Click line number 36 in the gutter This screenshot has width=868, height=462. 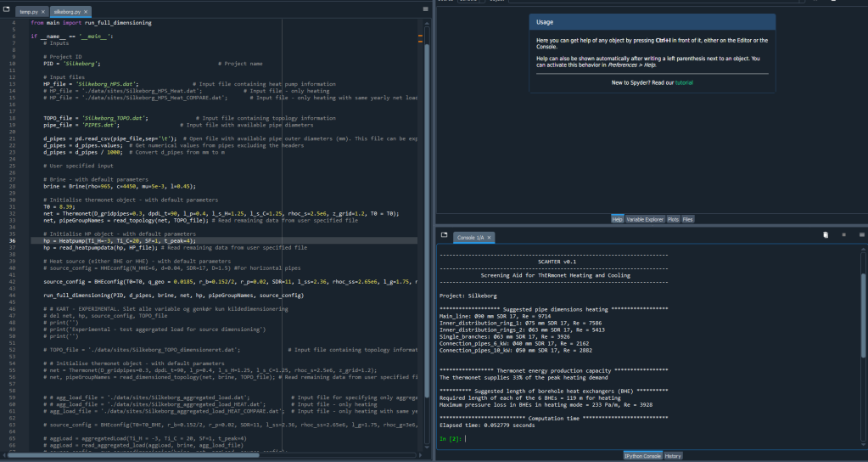pos(12,241)
